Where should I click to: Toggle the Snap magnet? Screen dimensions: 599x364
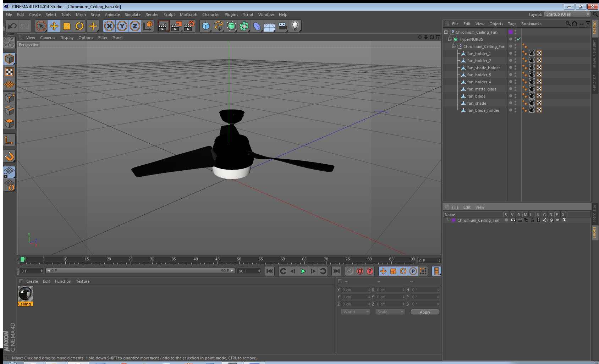coord(9,156)
